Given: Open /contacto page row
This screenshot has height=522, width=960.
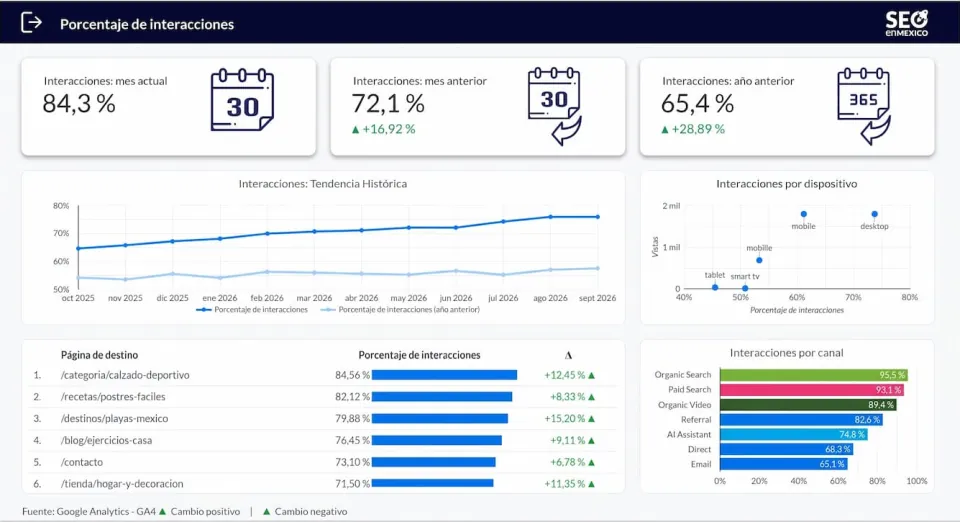Looking at the screenshot, I should (x=322, y=463).
